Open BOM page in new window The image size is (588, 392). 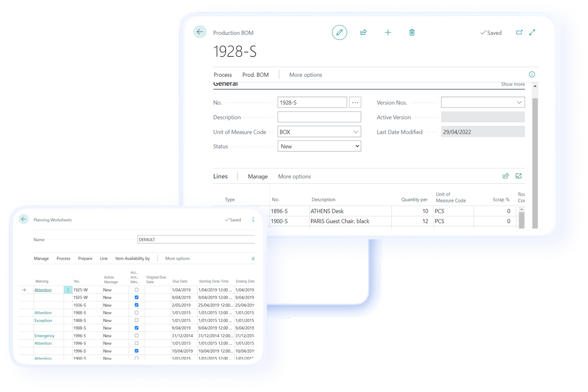(x=519, y=33)
